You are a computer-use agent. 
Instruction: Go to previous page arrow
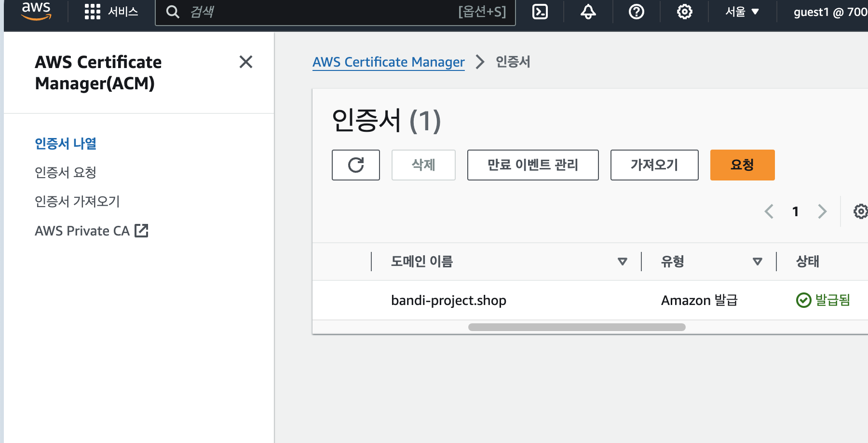pyautogui.click(x=769, y=211)
